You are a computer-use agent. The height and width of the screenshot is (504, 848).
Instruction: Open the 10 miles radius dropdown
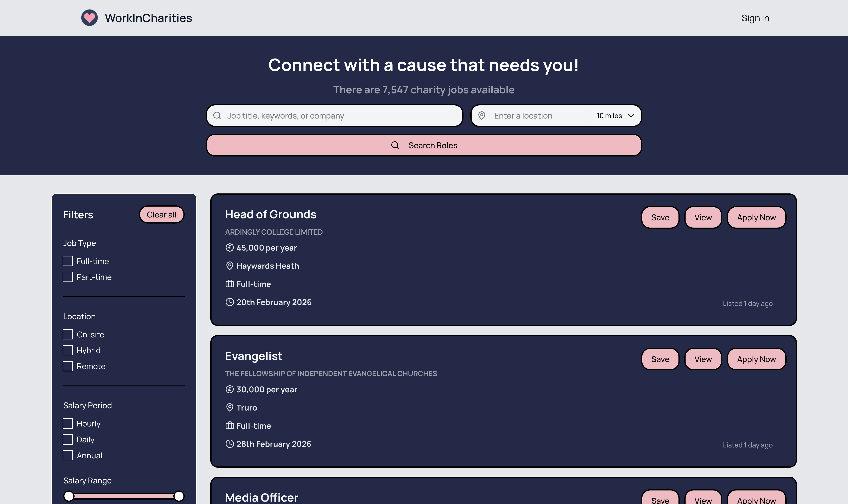[616, 115]
